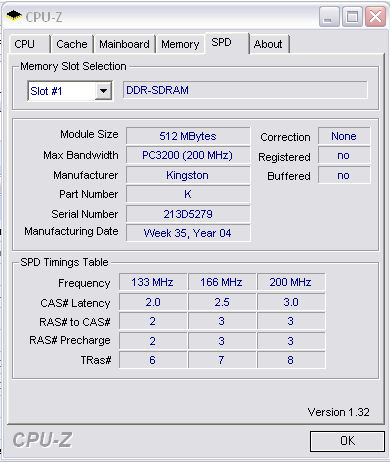
Task: Click the Manufacturing Date label
Action: (x=71, y=231)
